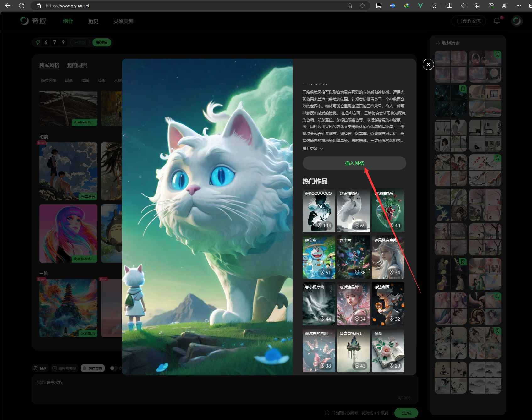Screen dimensions: 532x420
Task: Open the @小糊涂仙 waterfall artwork
Action: [319, 304]
